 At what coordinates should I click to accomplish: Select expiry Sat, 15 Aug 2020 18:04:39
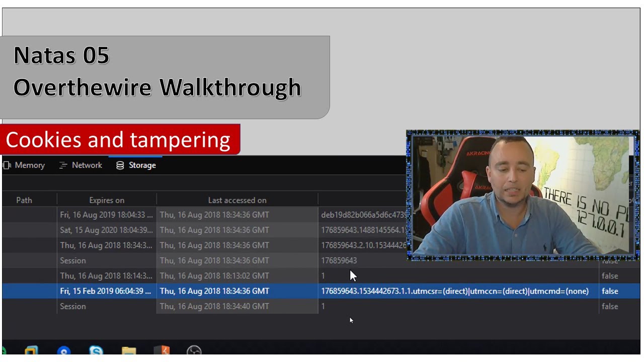(107, 230)
